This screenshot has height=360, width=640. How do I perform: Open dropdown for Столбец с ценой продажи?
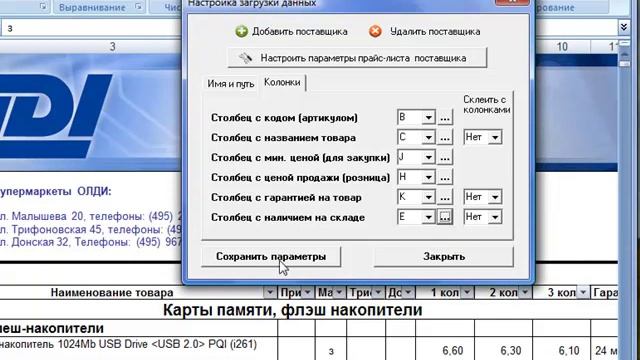click(428, 177)
